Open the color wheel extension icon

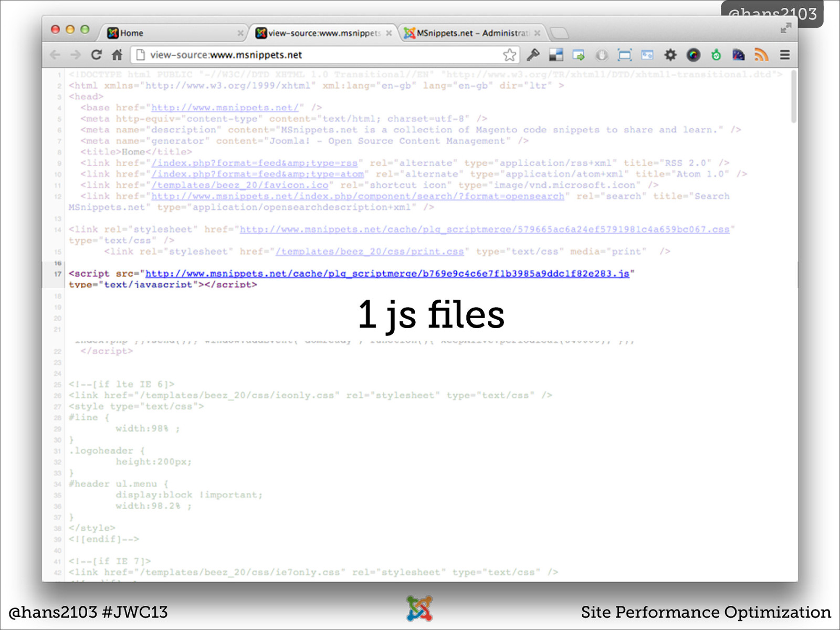coord(694,55)
